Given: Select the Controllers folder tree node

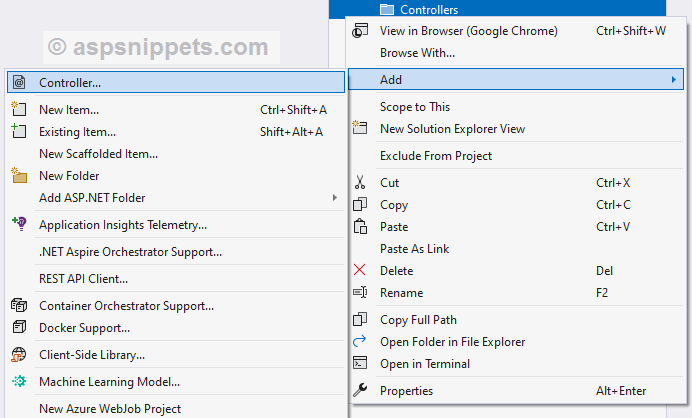Looking at the screenshot, I should 497,9.
